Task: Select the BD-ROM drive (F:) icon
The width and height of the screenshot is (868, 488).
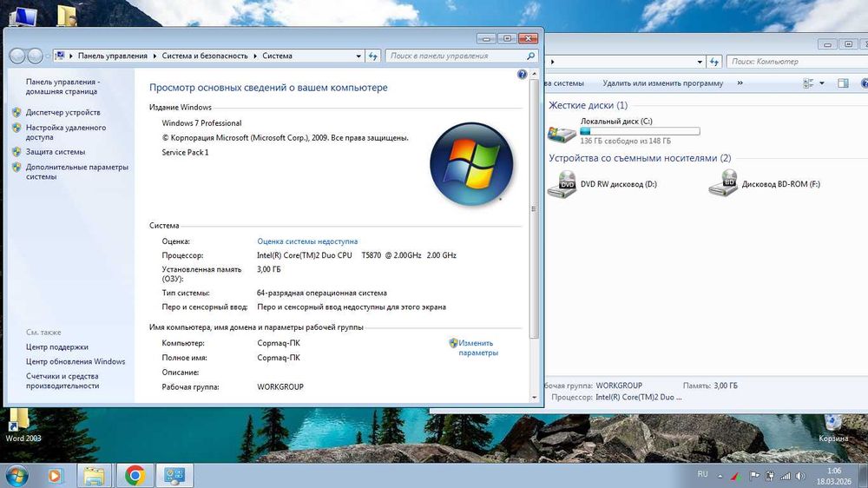Action: pyautogui.click(x=723, y=183)
